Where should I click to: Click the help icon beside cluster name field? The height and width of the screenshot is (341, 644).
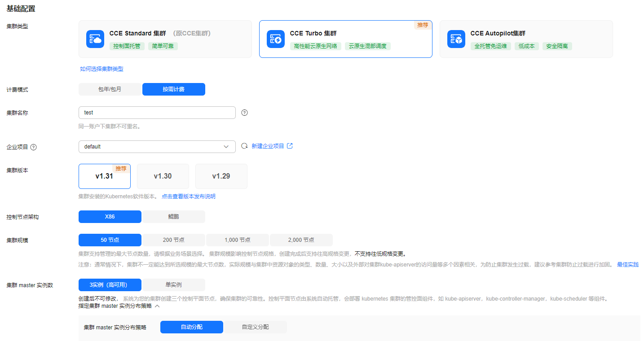[244, 113]
